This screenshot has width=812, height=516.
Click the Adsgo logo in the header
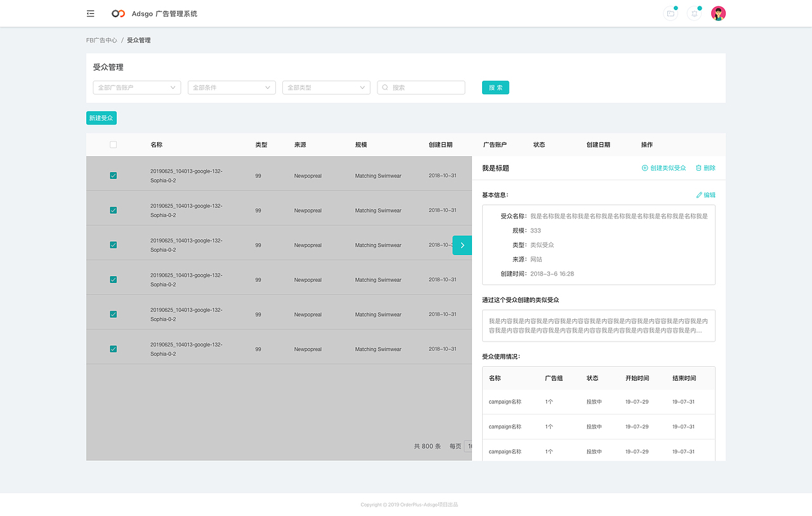[x=118, y=13]
